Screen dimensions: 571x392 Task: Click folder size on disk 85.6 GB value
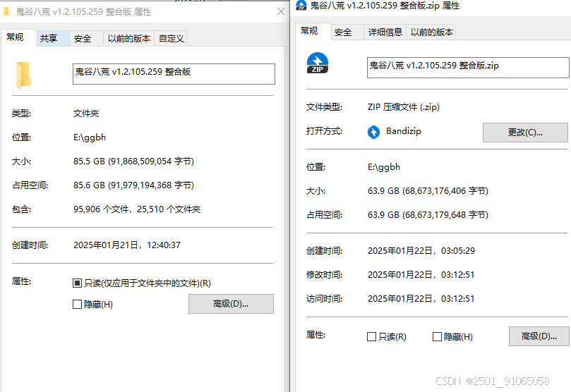(133, 185)
